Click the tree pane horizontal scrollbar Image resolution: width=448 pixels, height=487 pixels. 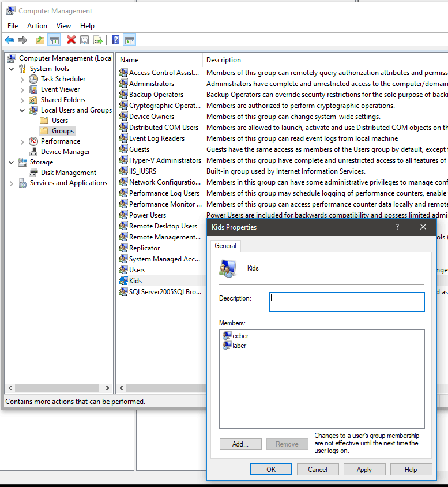point(57,388)
